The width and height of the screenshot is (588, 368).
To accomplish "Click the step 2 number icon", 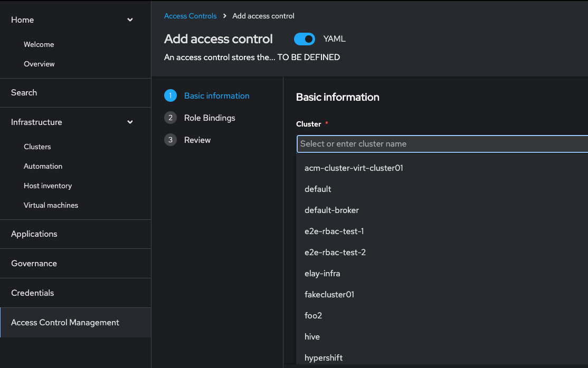I will (170, 118).
